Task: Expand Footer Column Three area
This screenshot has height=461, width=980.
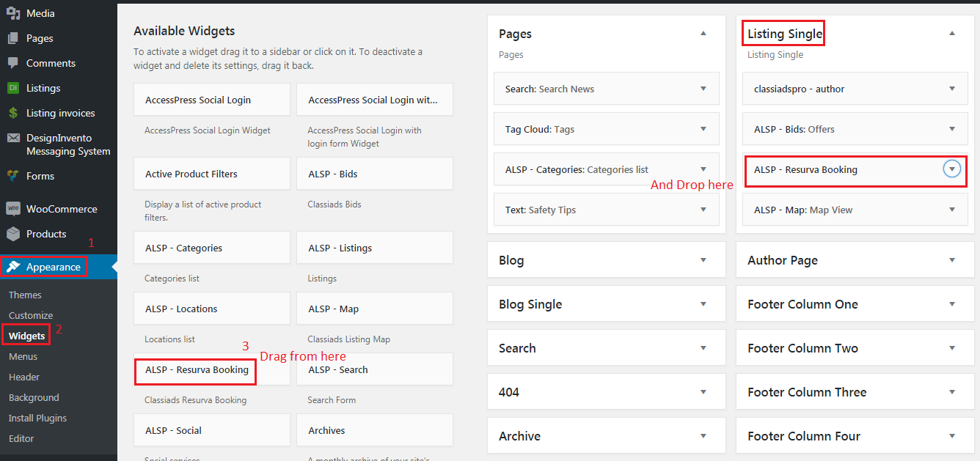Action: [952, 392]
